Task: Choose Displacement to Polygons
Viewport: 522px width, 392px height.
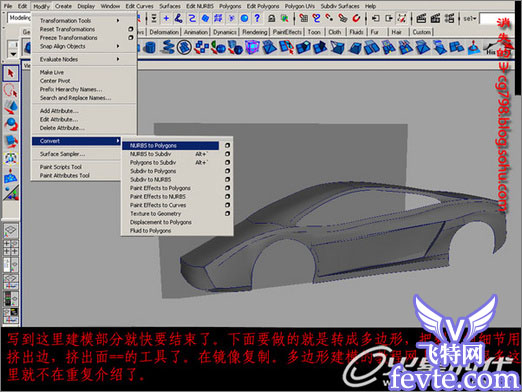Action: 161,222
